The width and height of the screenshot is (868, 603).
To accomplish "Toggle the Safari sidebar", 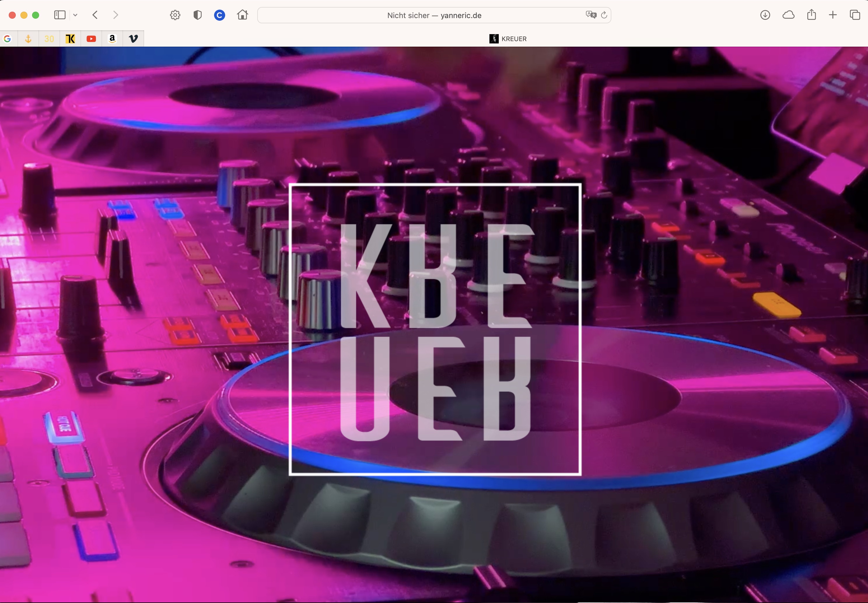I will tap(60, 15).
